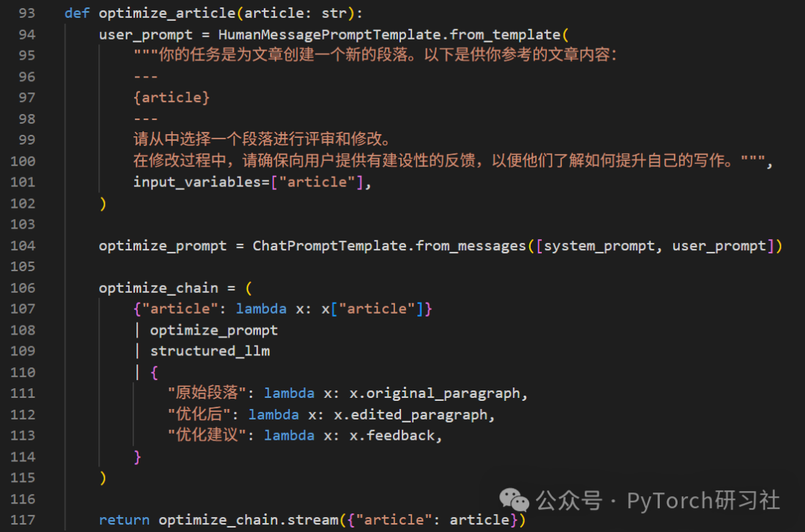Image resolution: width=805 pixels, height=532 pixels.
Task: Click line number 93 in gutter
Action: click(x=27, y=13)
